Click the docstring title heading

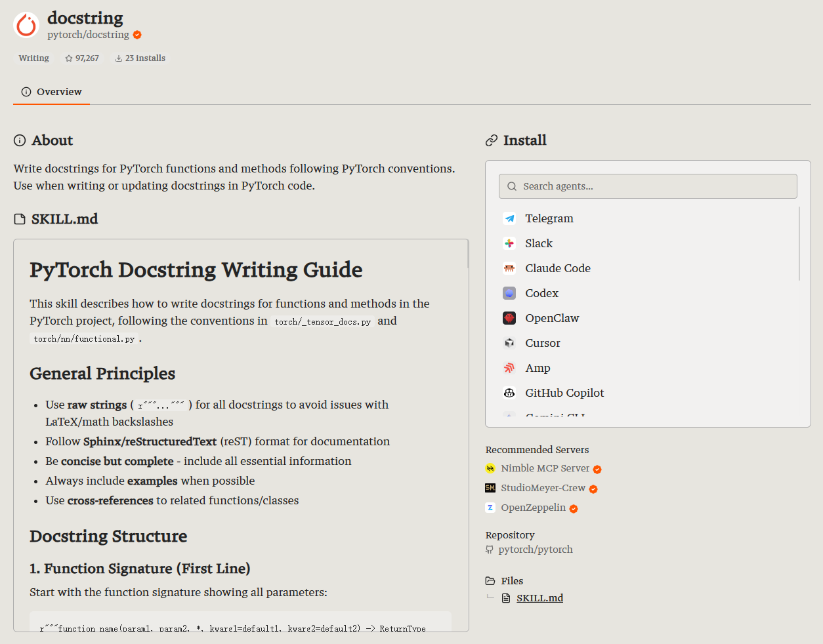tap(85, 18)
